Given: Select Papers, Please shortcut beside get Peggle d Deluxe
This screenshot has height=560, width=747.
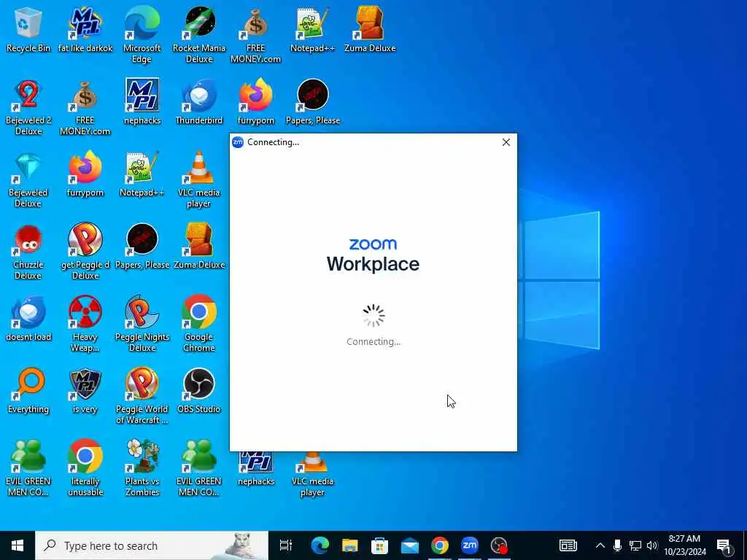Looking at the screenshot, I should (x=142, y=246).
